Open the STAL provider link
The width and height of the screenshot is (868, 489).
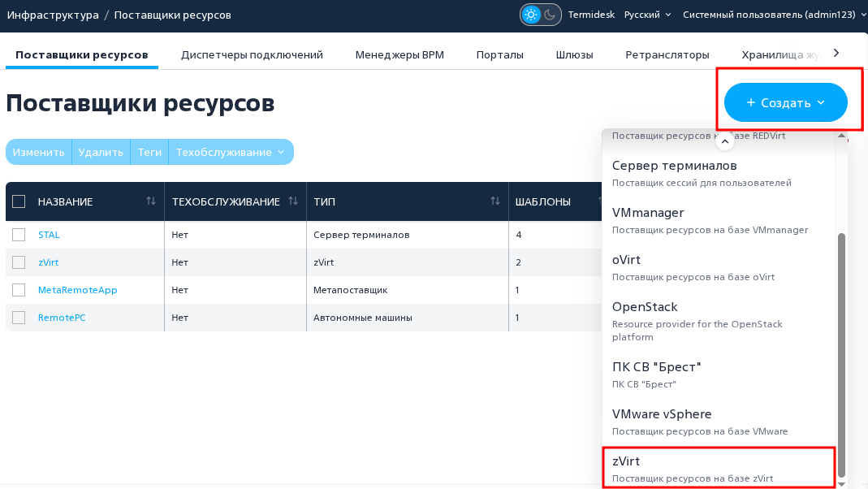point(49,235)
